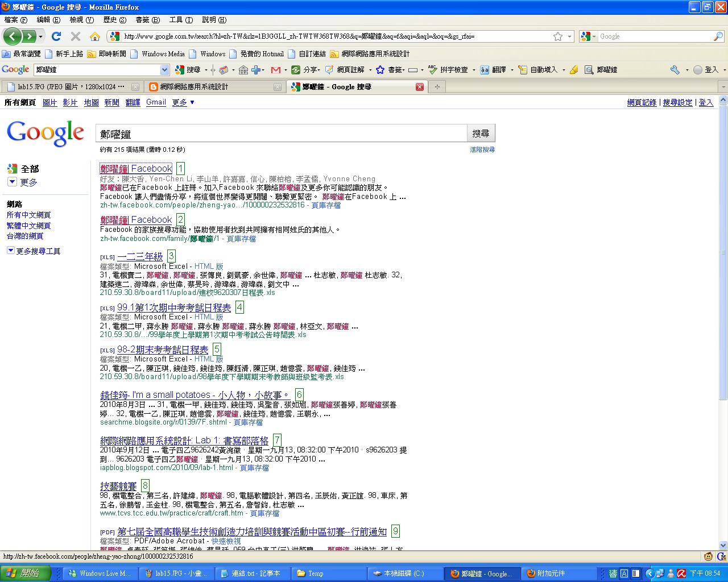Open the tab list dropdown arrow
This screenshot has width=728, height=582.
click(x=723, y=87)
